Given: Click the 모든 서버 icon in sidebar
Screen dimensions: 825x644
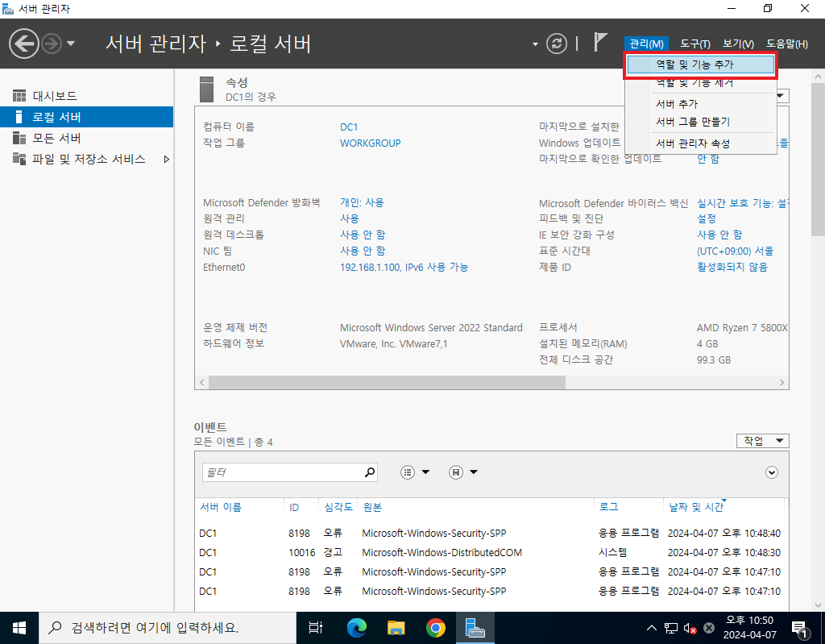Looking at the screenshot, I should pos(19,138).
